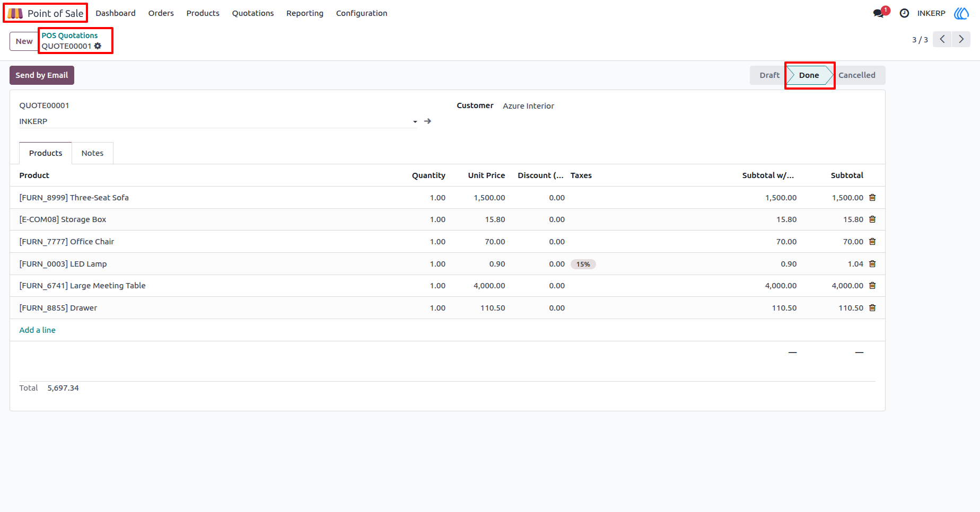Open the Point of Sale app menu icon
The image size is (980, 512).
[x=15, y=13]
